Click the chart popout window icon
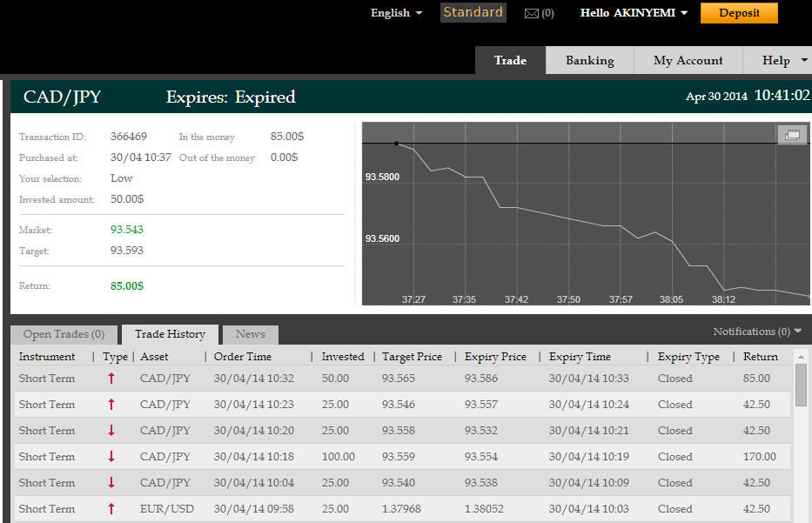 (792, 135)
